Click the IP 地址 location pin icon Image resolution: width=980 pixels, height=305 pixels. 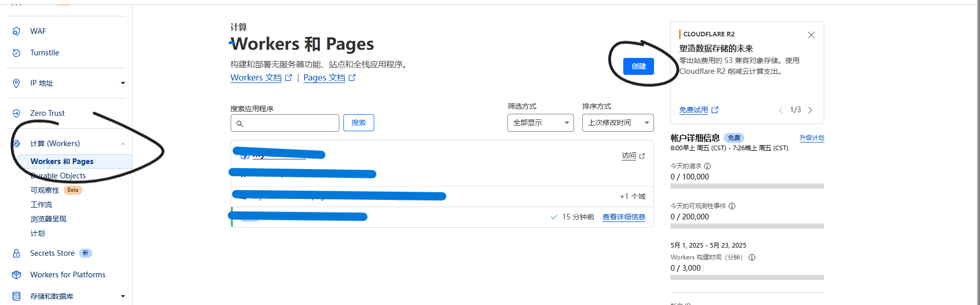(16, 83)
